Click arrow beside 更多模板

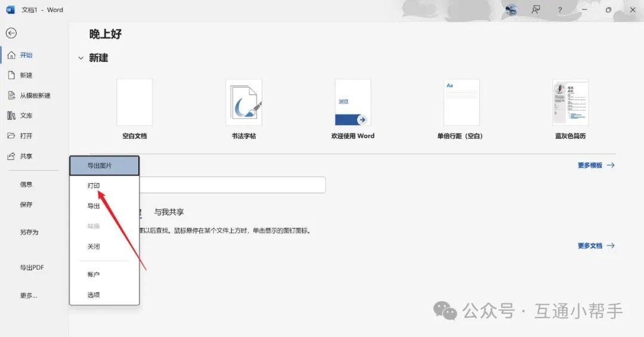pos(611,165)
